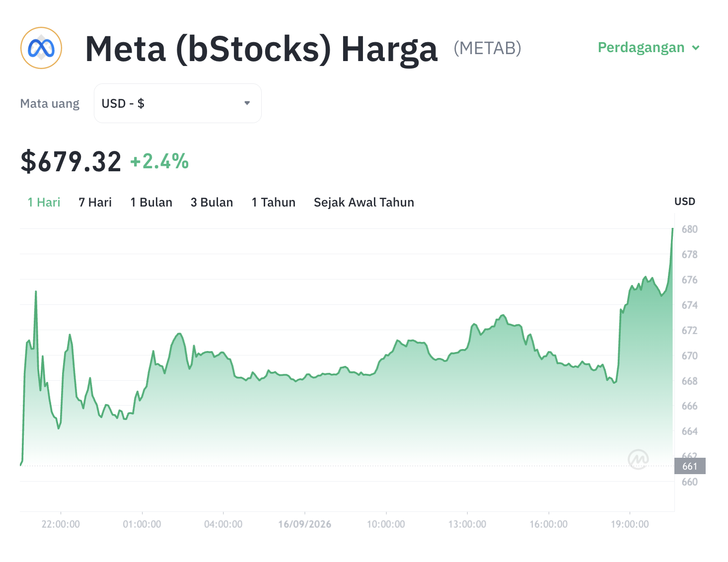Click the +2.4% change percentage
The width and height of the screenshot is (728, 562).
(x=159, y=162)
